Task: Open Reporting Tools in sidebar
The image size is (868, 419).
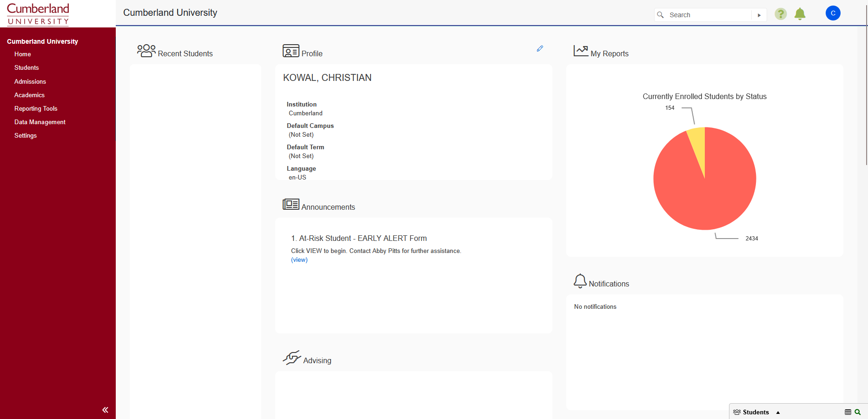Action: tap(36, 108)
